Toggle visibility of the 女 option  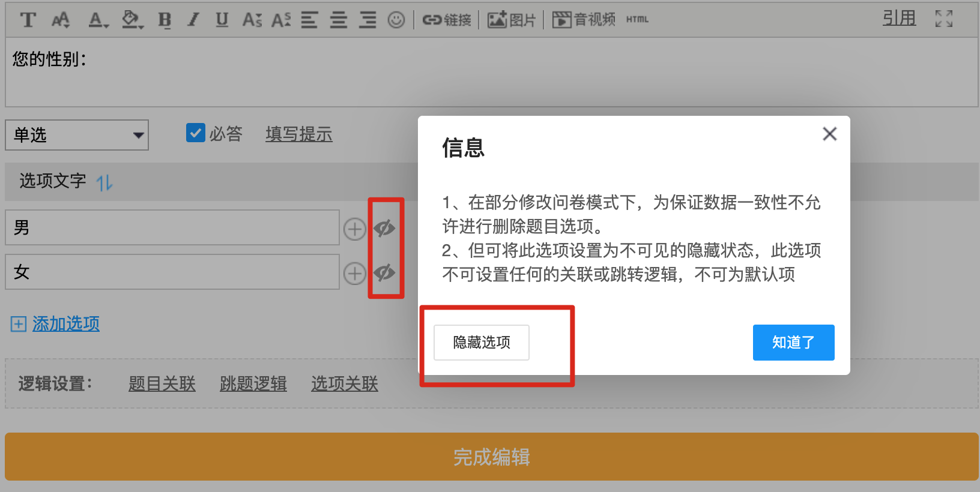pos(384,272)
